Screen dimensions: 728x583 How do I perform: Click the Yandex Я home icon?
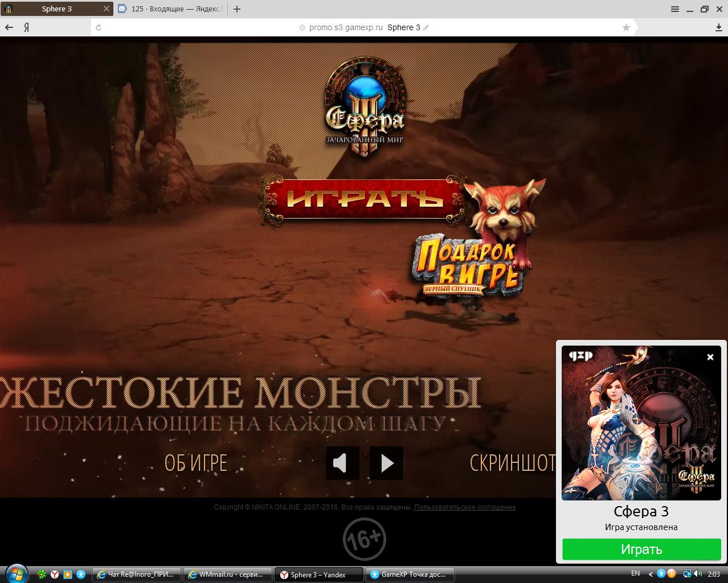coord(26,27)
